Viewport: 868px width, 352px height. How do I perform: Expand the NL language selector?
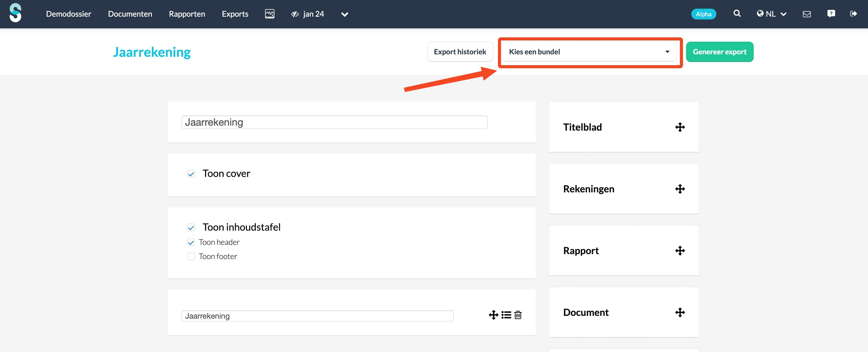(771, 14)
